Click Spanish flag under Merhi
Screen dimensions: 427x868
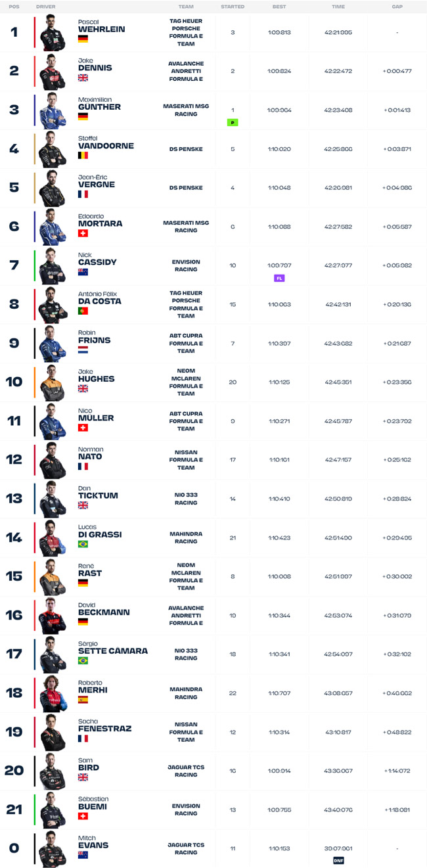tap(83, 700)
